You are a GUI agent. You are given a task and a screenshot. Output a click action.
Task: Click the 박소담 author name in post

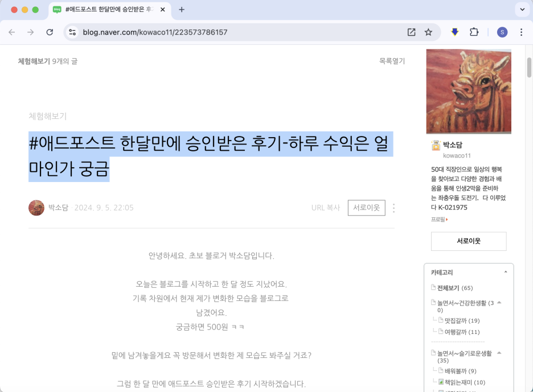[x=58, y=208]
